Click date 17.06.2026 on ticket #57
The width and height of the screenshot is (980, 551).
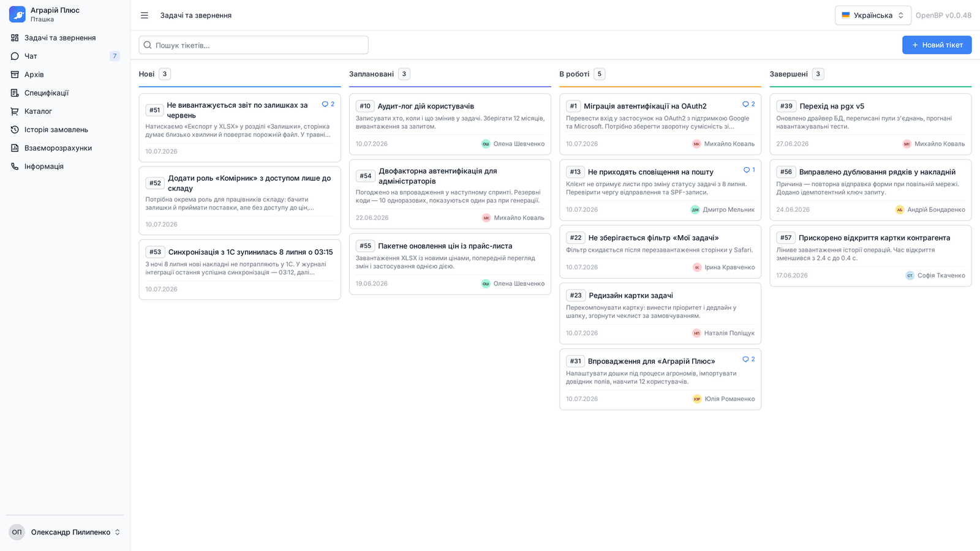tap(792, 275)
